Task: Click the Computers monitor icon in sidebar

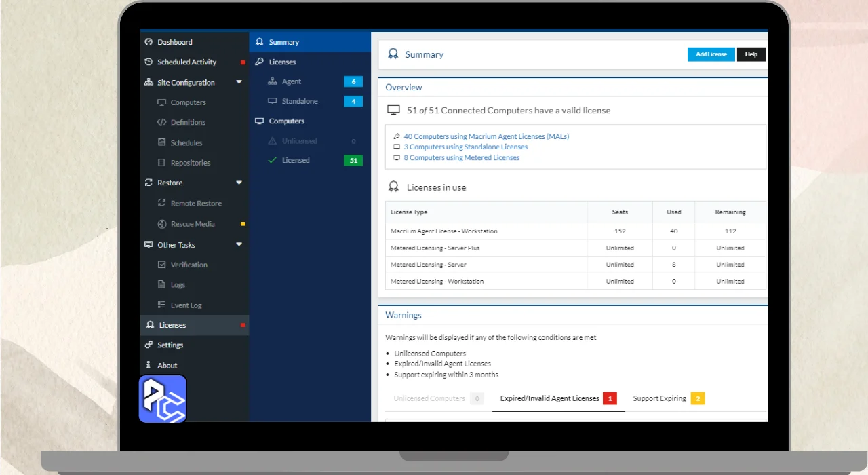Action: [161, 102]
